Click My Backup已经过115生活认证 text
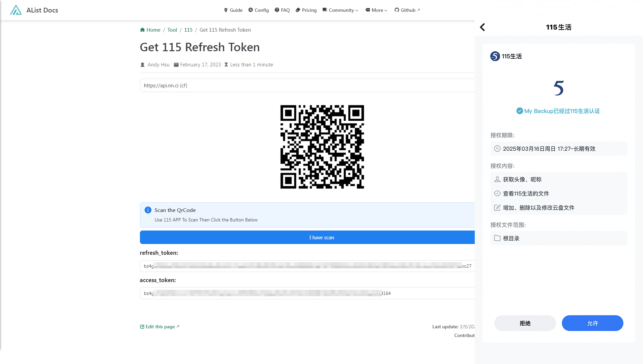This screenshot has width=643, height=364. point(562,111)
